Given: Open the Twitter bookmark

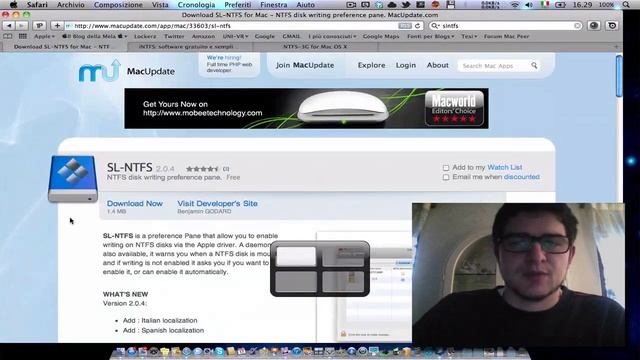Looking at the screenshot, I should pos(174,36).
